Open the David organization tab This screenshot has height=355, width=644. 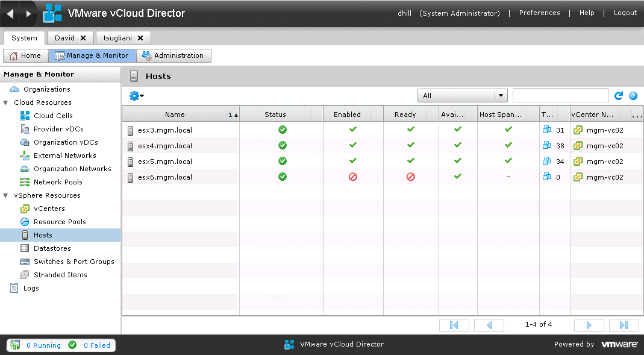[65, 37]
